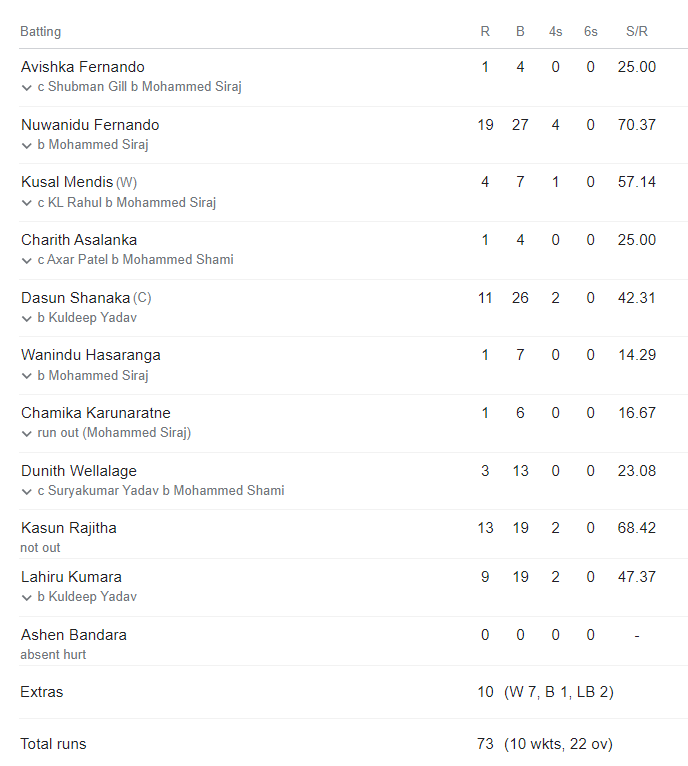The image size is (688, 766).
Task: Open Dasun Shanaka captain profile
Action: [x=75, y=298]
